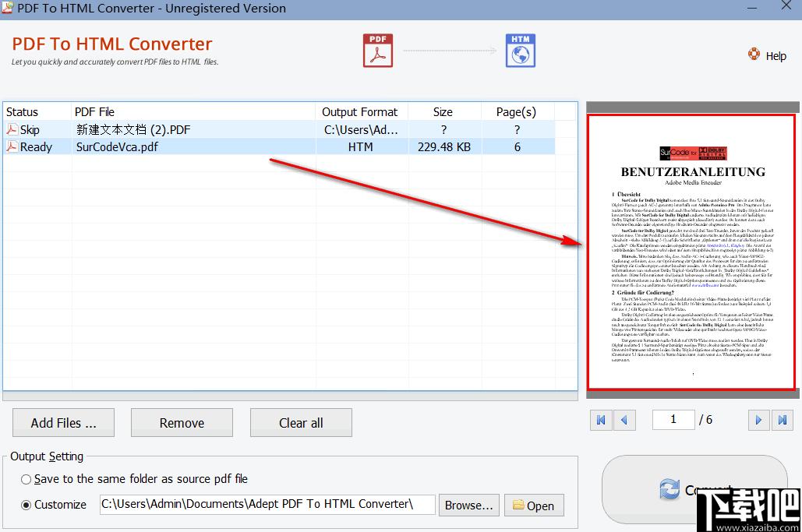Select the 新建文本文档 (2).PDF file row
The height and width of the screenshot is (532, 802).
(x=279, y=129)
